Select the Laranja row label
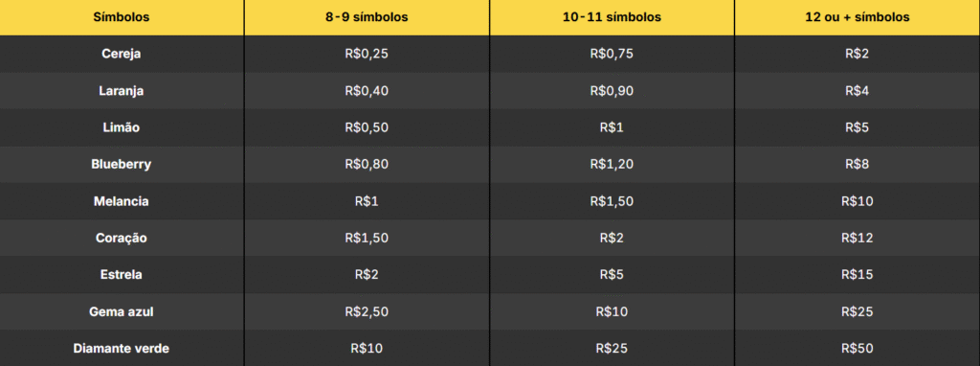The width and height of the screenshot is (980, 366). [x=122, y=91]
